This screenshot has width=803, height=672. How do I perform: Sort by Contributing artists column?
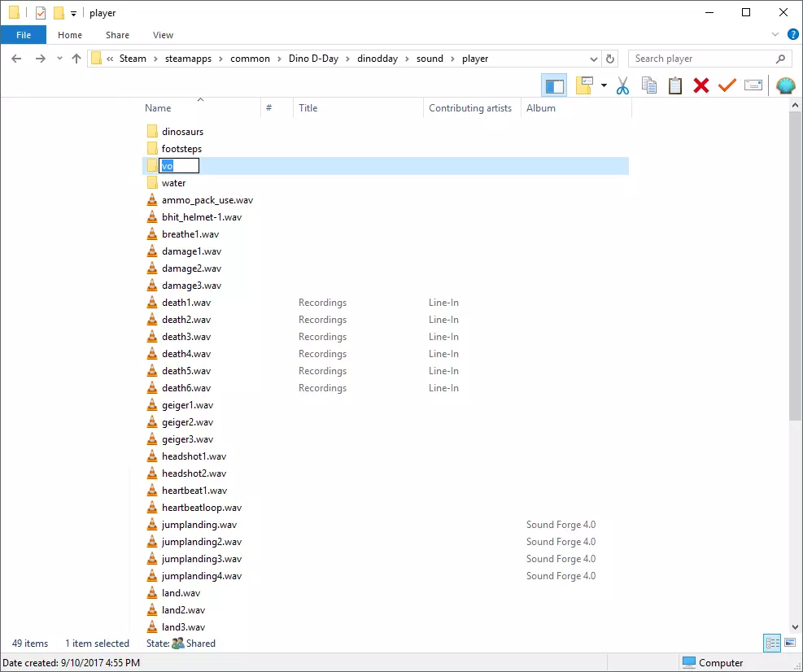470,108
